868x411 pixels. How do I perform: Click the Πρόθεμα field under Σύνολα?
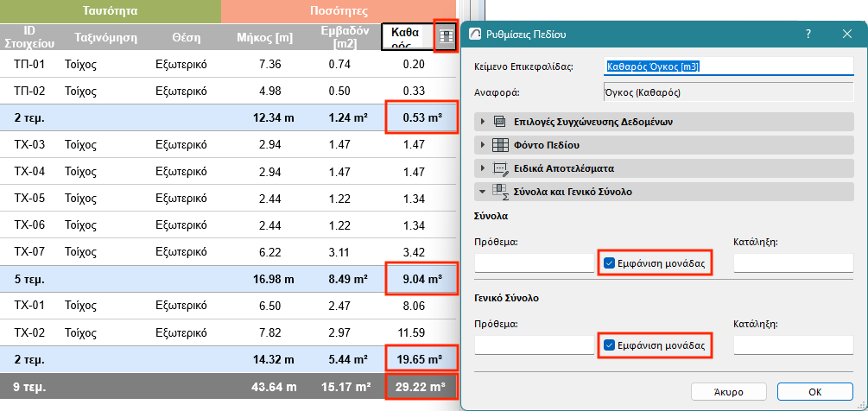535,263
